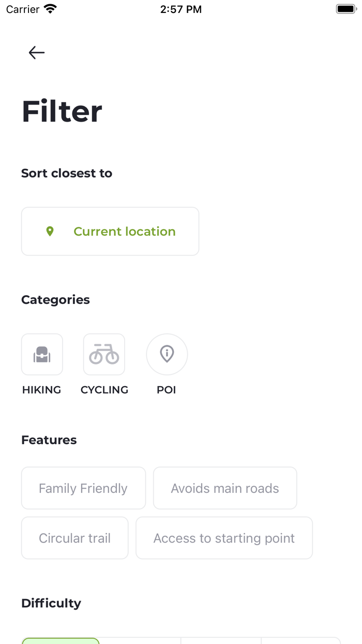Select the Hiking backpack icon
362x644 pixels.
click(42, 354)
